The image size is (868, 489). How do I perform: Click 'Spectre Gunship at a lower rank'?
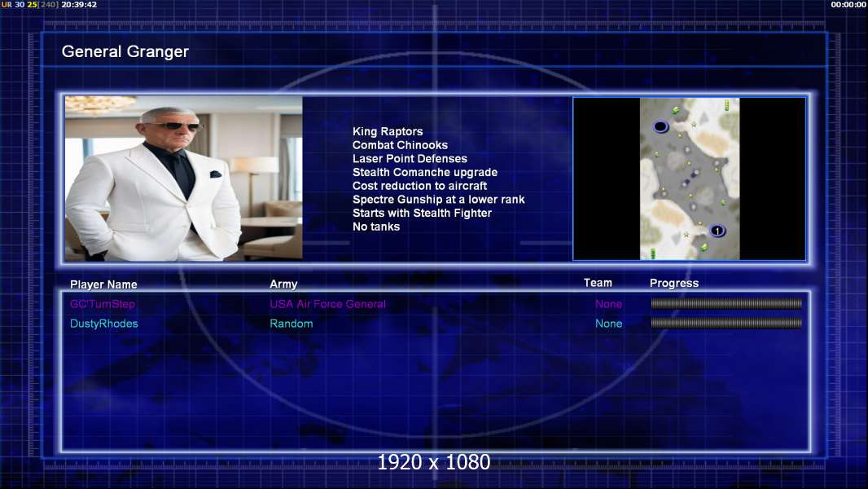click(438, 200)
